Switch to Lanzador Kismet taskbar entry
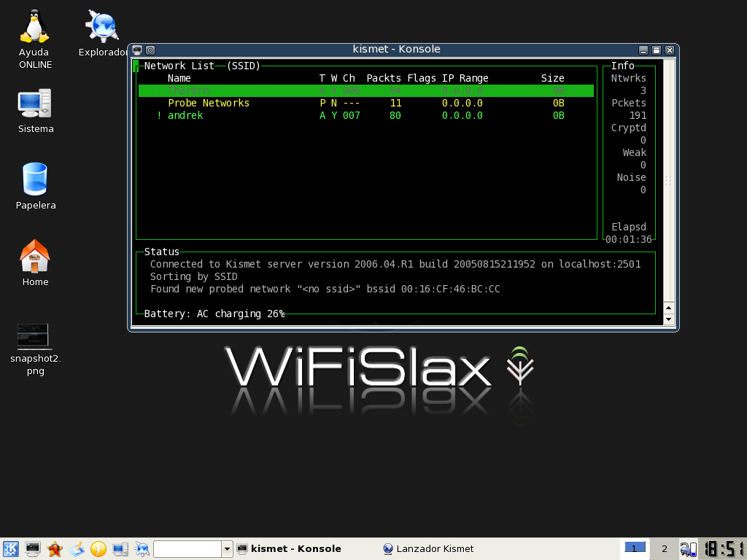This screenshot has width=747, height=560. pyautogui.click(x=427, y=548)
